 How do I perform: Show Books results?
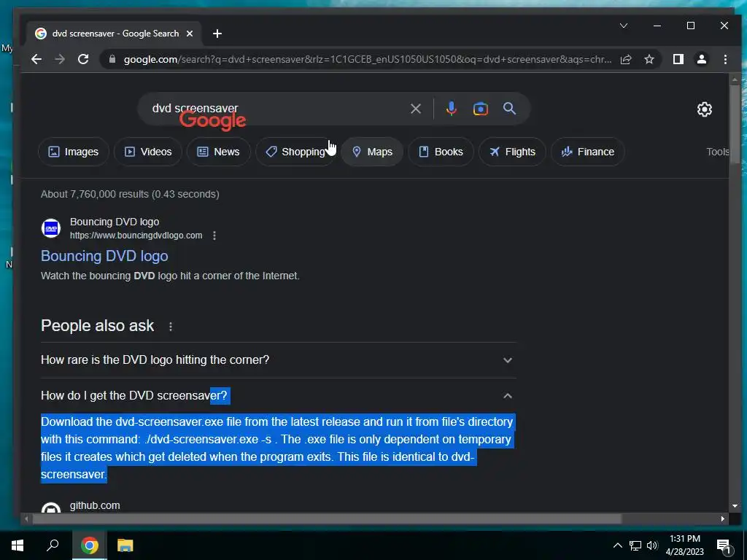tap(441, 152)
